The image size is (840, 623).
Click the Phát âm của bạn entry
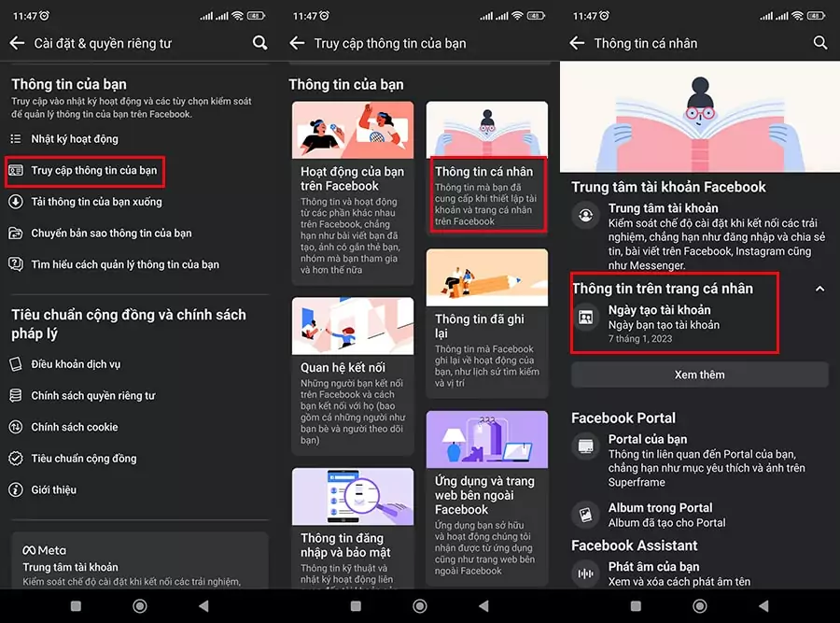(x=700, y=573)
